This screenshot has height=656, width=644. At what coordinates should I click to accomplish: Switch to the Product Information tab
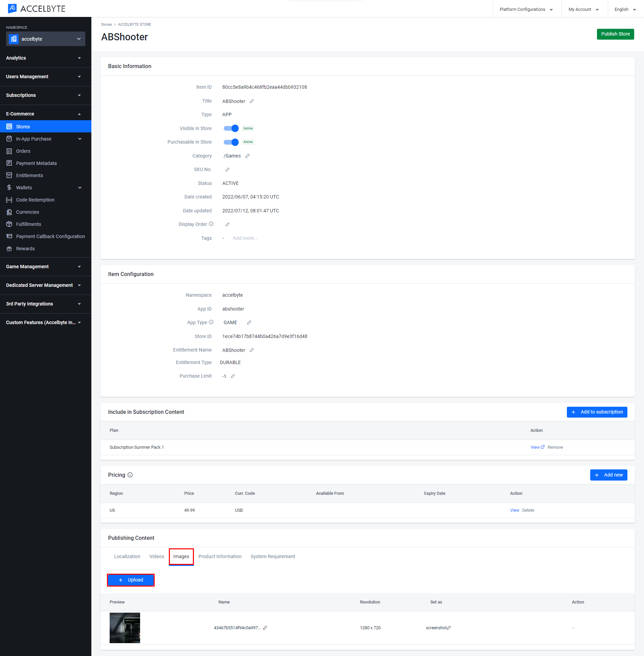[220, 556]
